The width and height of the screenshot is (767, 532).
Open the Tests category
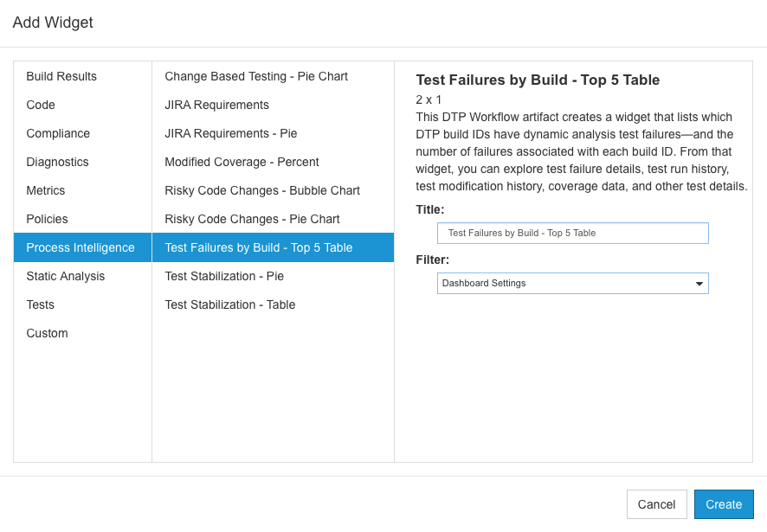(82, 304)
